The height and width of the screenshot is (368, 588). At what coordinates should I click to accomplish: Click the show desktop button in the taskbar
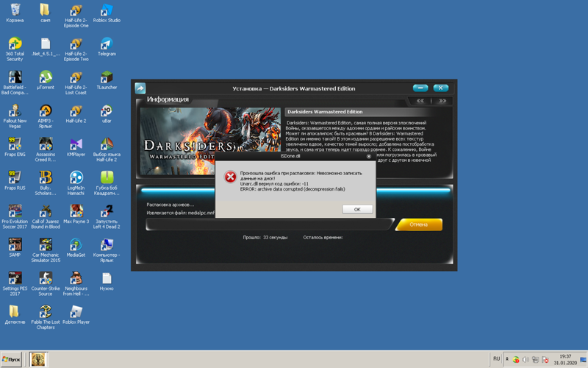(x=584, y=359)
